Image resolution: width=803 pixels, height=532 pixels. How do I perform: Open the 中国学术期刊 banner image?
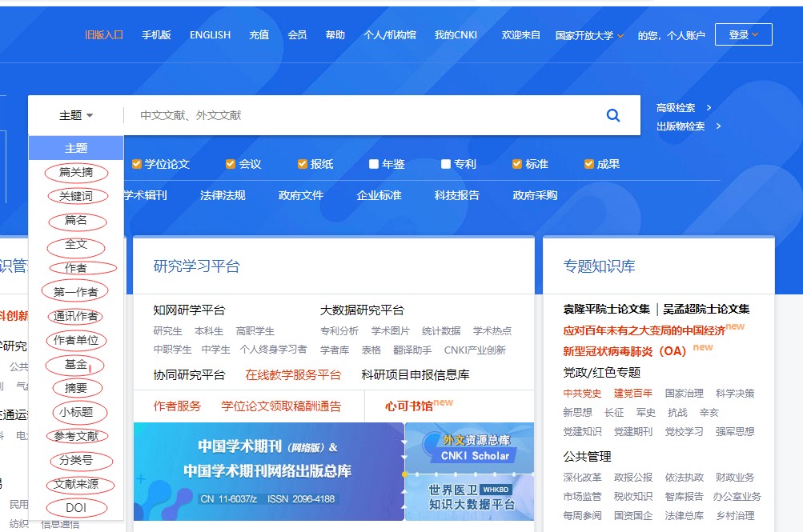[x=269, y=472]
